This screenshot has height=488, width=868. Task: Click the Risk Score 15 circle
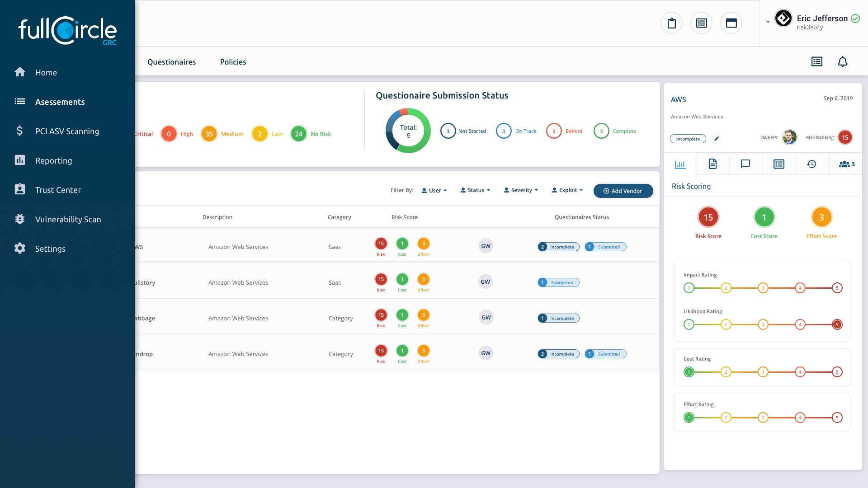click(708, 217)
